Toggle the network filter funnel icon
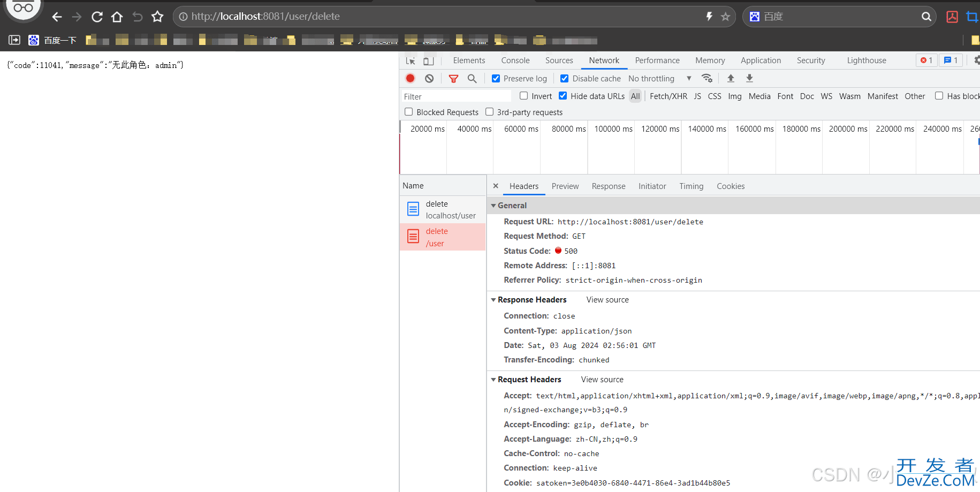980x492 pixels. click(453, 79)
